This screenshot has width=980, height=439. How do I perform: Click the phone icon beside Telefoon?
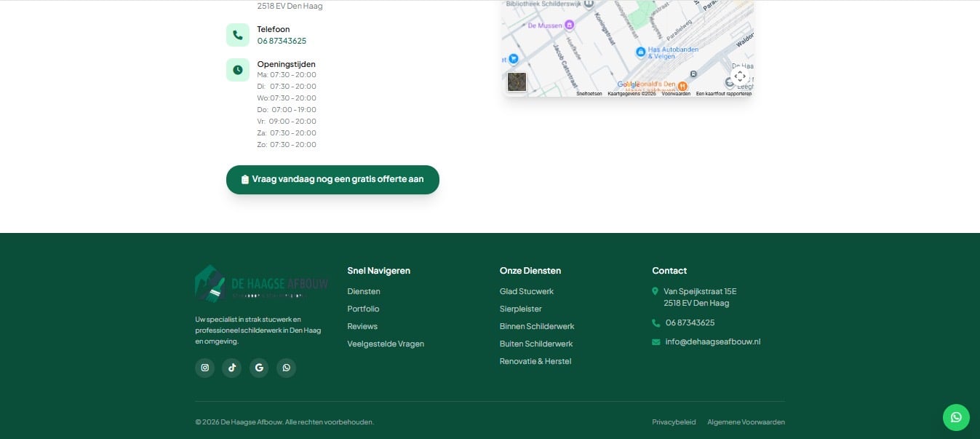coord(238,35)
